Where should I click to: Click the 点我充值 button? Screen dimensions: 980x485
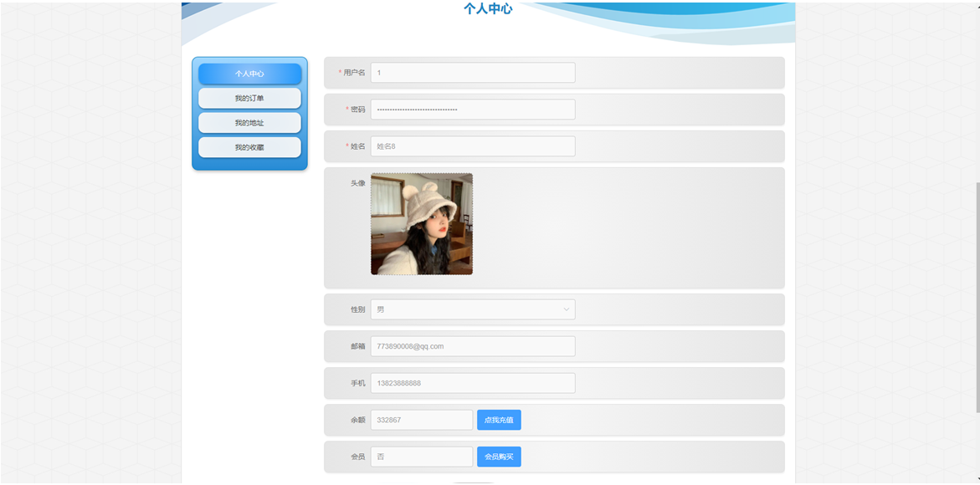pyautogui.click(x=499, y=420)
